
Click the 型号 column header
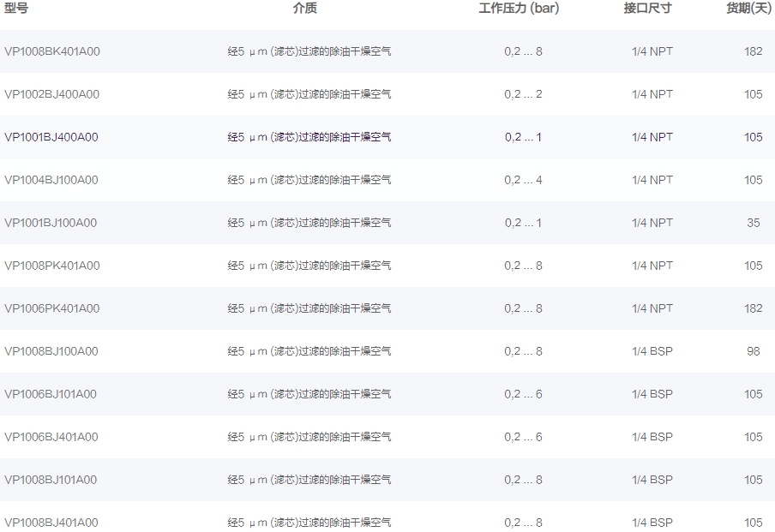[16, 8]
